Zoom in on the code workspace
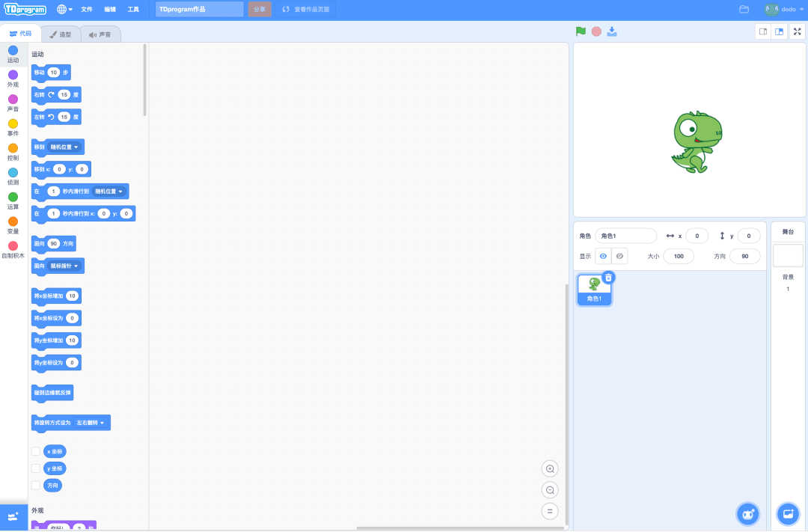The width and height of the screenshot is (808, 532). [550, 469]
